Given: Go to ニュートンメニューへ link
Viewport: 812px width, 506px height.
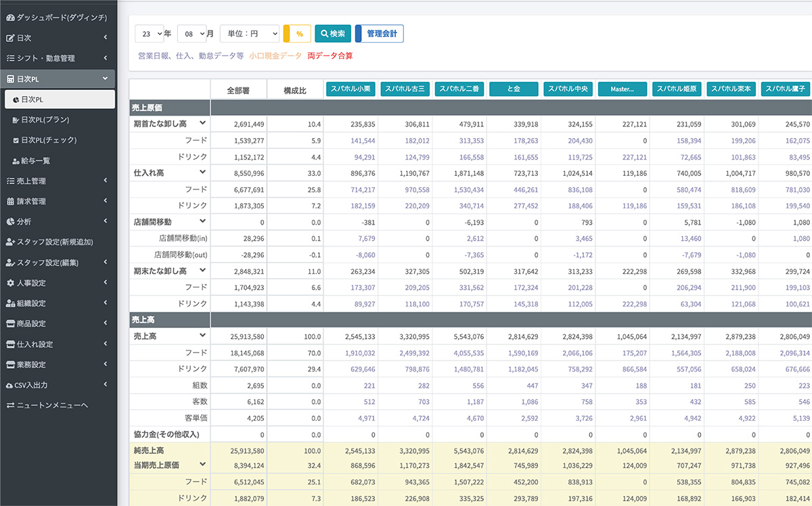Looking at the screenshot, I should [47, 405].
